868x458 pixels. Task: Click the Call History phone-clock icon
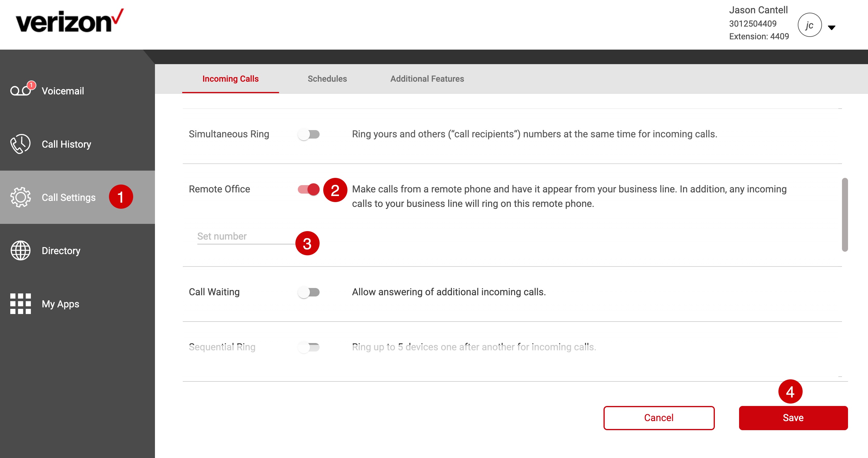point(20,144)
